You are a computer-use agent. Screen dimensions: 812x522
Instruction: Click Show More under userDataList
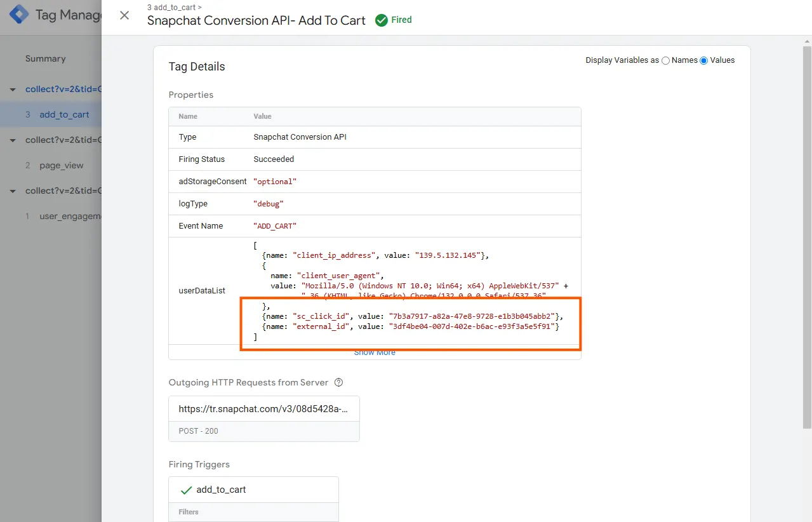coord(375,352)
